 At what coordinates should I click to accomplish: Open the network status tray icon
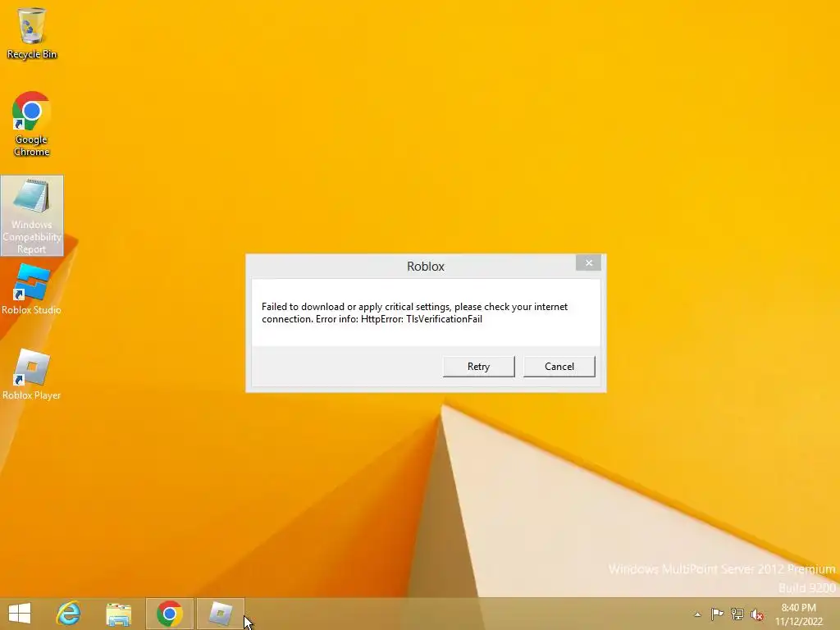tap(737, 614)
